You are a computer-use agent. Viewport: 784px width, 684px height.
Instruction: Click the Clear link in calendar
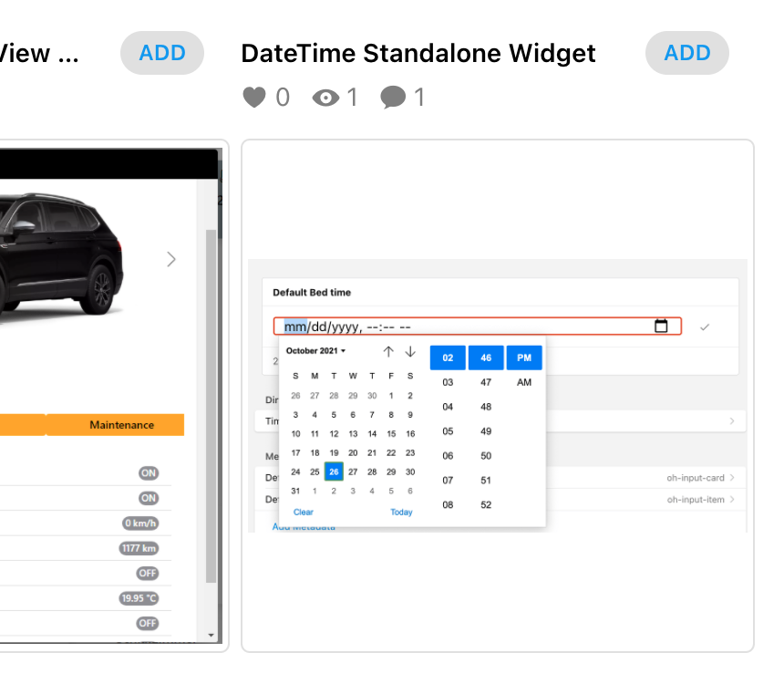[x=304, y=513]
